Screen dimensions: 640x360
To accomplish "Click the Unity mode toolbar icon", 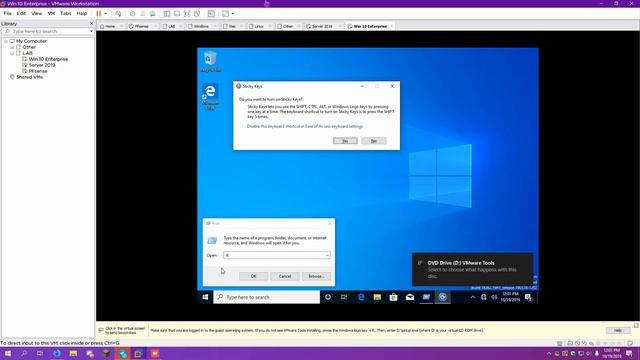I will (197, 13).
